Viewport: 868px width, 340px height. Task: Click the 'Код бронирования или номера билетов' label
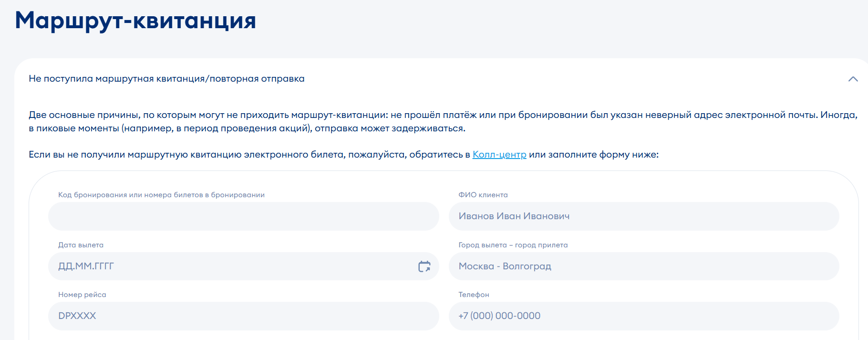tap(161, 195)
